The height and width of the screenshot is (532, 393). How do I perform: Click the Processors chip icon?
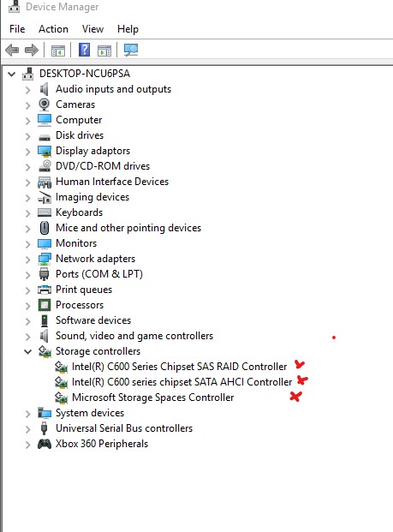45,305
